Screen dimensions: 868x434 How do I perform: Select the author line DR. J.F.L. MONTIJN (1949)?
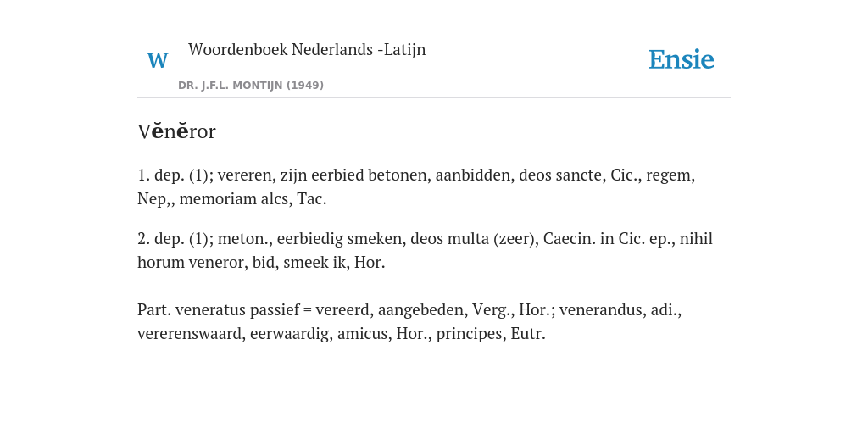pos(251,86)
